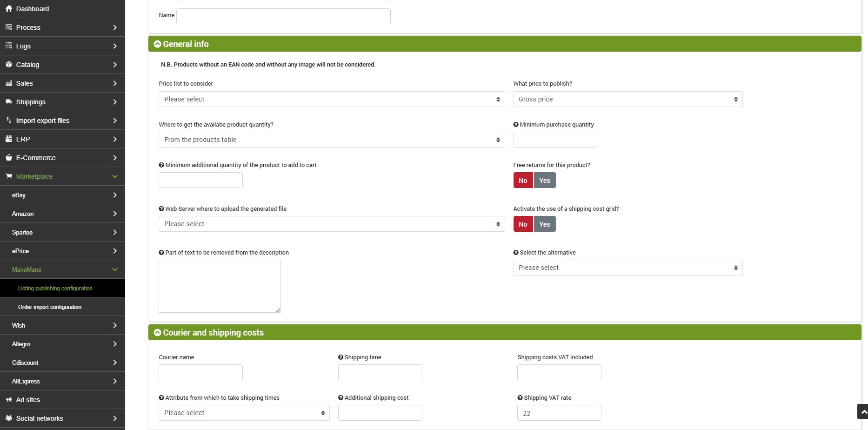Click the Shipping VAT rate field
The height and width of the screenshot is (430, 868).
[x=559, y=413]
